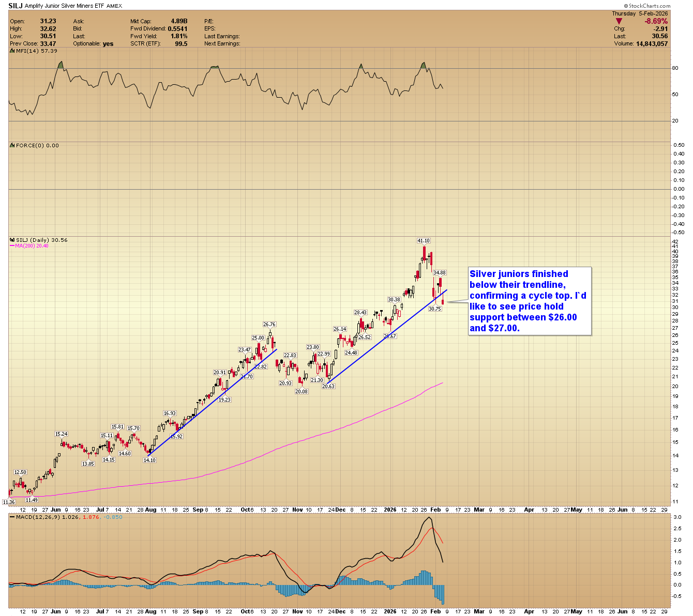Click the red MACD signal value 1.876
Screen dimensions: 693x616
(91, 517)
